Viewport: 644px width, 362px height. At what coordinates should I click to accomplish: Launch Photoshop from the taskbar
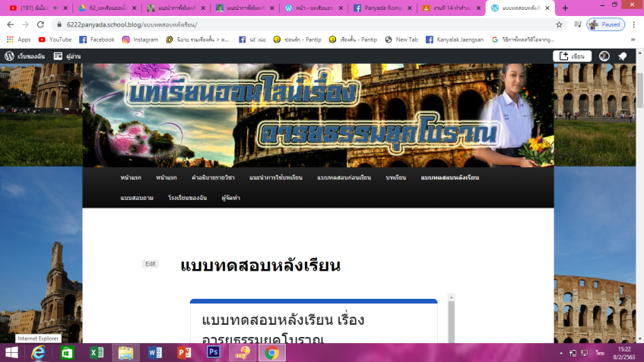(x=214, y=352)
